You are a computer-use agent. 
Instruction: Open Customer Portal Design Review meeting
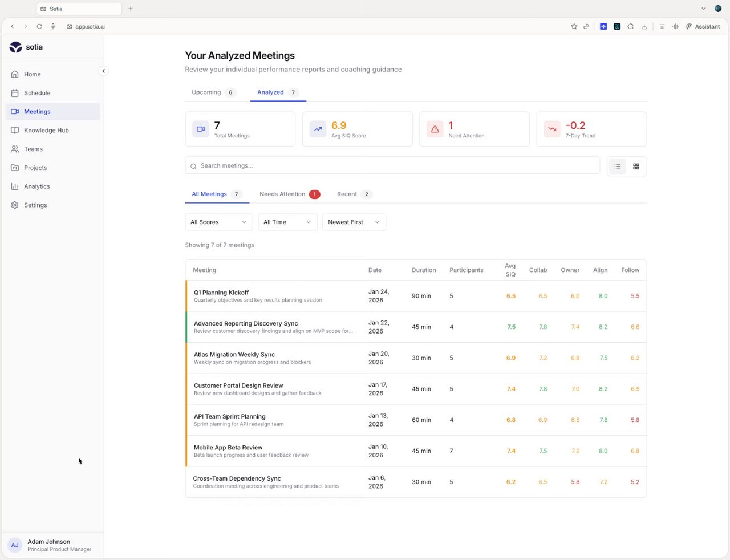click(416, 389)
